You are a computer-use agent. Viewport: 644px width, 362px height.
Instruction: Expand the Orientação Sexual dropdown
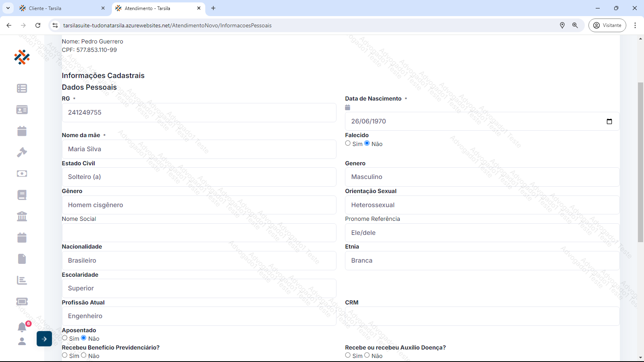tap(482, 205)
